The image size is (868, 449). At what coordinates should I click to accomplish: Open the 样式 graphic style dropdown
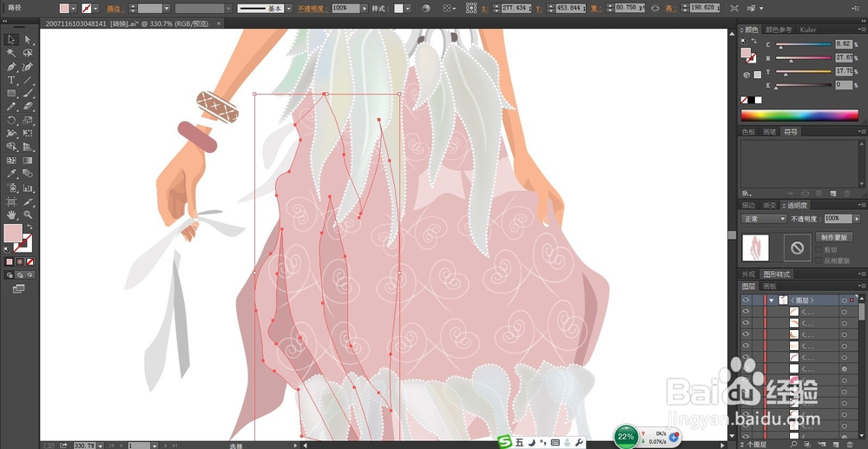[408, 9]
